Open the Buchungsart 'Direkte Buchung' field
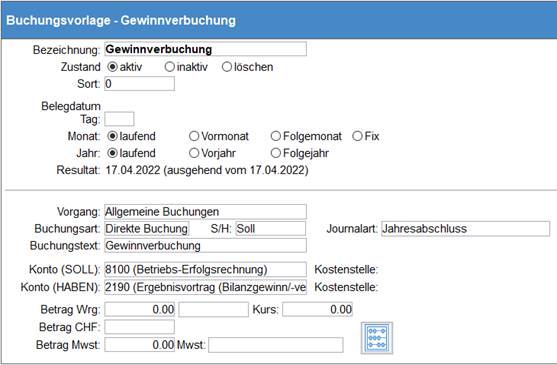 coord(147,229)
